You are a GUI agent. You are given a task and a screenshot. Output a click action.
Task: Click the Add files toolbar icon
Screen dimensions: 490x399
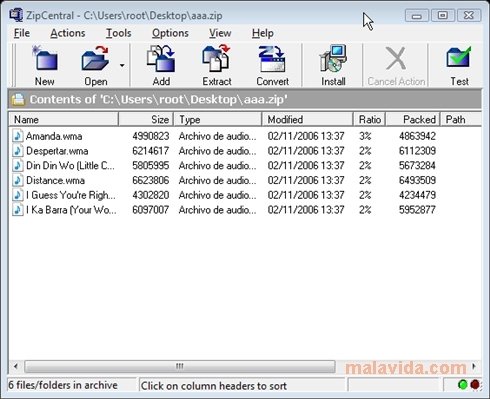click(x=161, y=59)
